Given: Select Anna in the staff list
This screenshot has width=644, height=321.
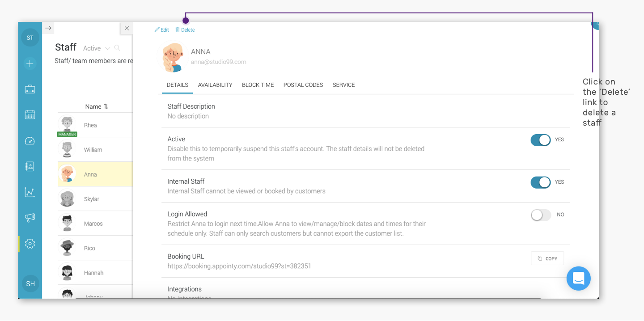Looking at the screenshot, I should [x=95, y=174].
